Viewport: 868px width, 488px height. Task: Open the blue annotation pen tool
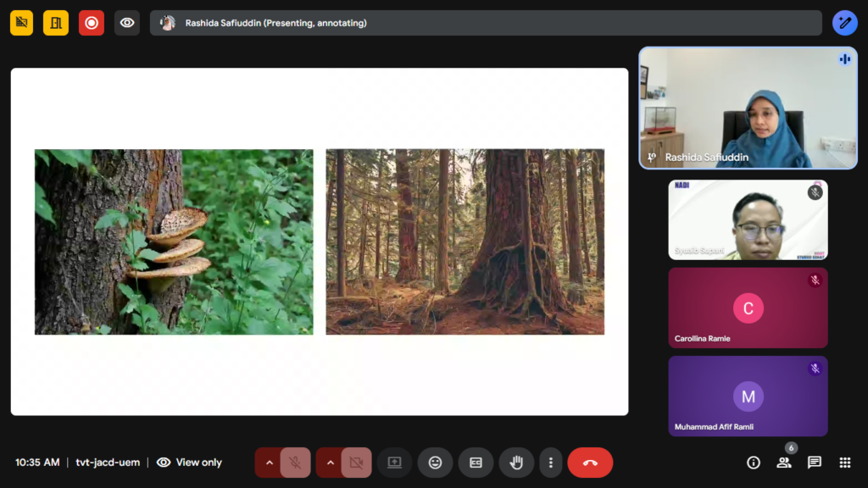[844, 23]
